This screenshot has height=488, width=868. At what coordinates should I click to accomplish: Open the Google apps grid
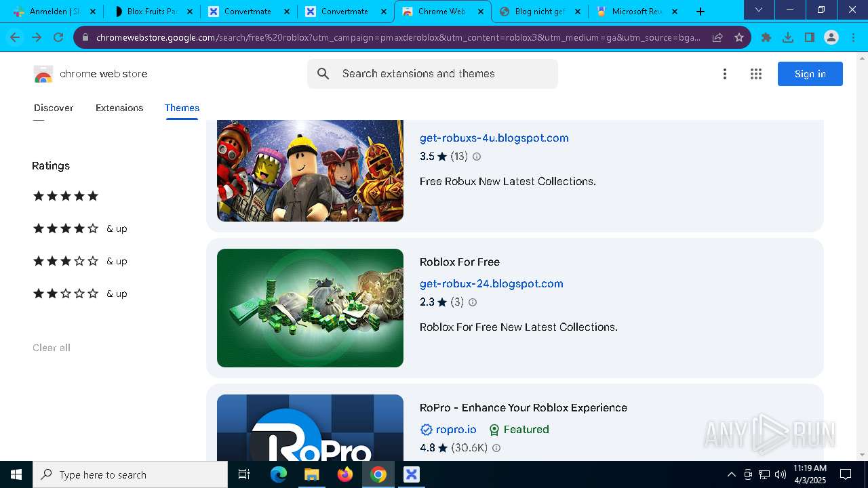(756, 74)
